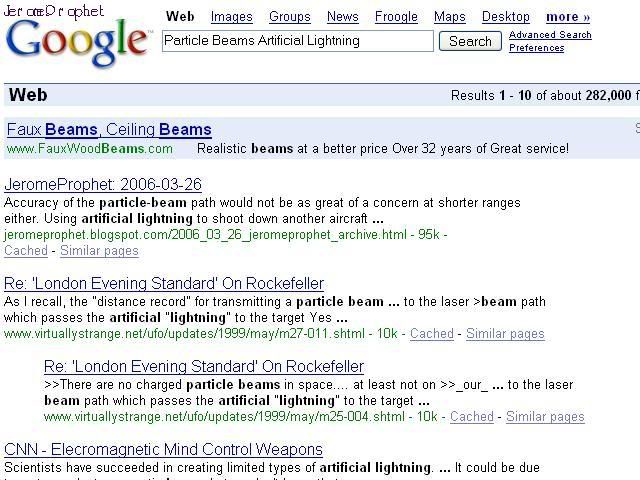The height and width of the screenshot is (480, 640).
Task: Open Cached link for the m25-004.shtml result
Action: tap(472, 417)
